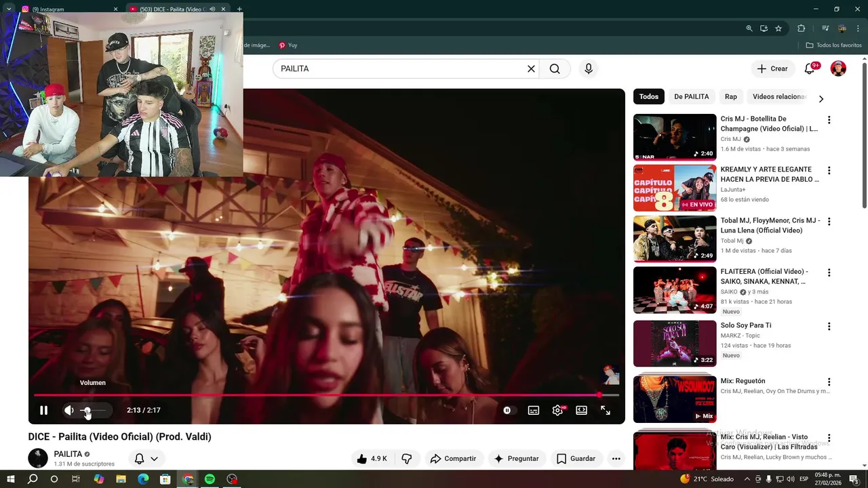Screen dimensions: 868x488
Task: Toggle the autoplay switch in player
Action: [507, 410]
